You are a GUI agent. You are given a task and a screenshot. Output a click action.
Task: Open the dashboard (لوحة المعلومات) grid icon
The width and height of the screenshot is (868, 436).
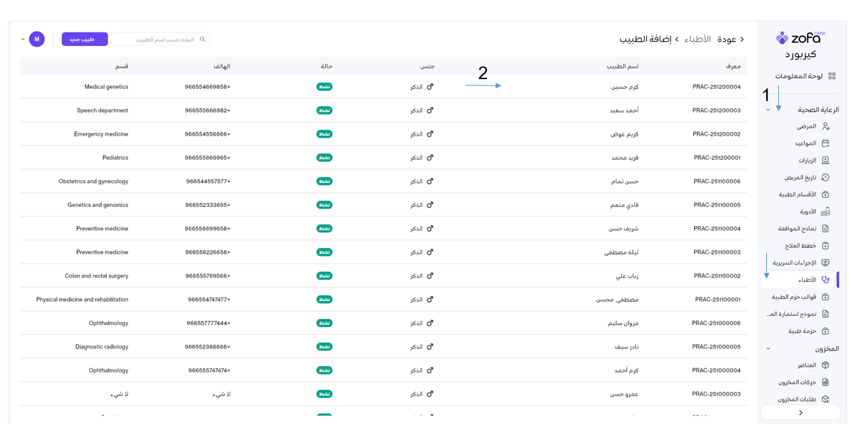tap(832, 76)
